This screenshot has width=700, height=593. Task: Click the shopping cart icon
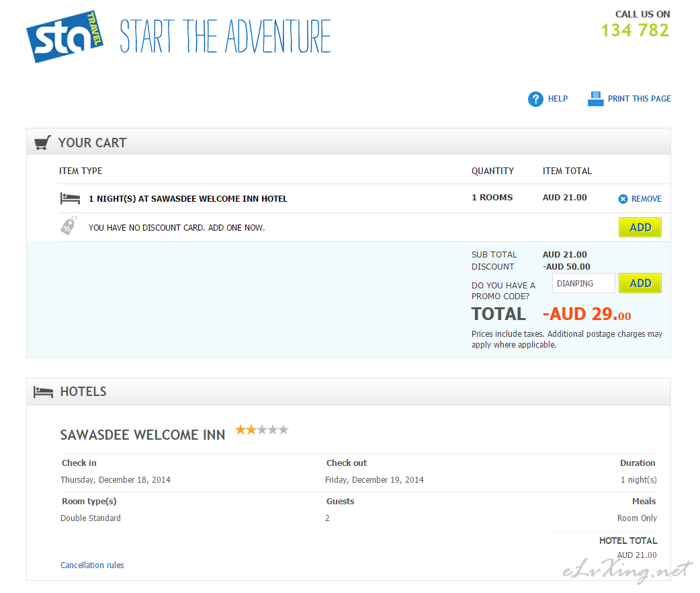[x=42, y=143]
